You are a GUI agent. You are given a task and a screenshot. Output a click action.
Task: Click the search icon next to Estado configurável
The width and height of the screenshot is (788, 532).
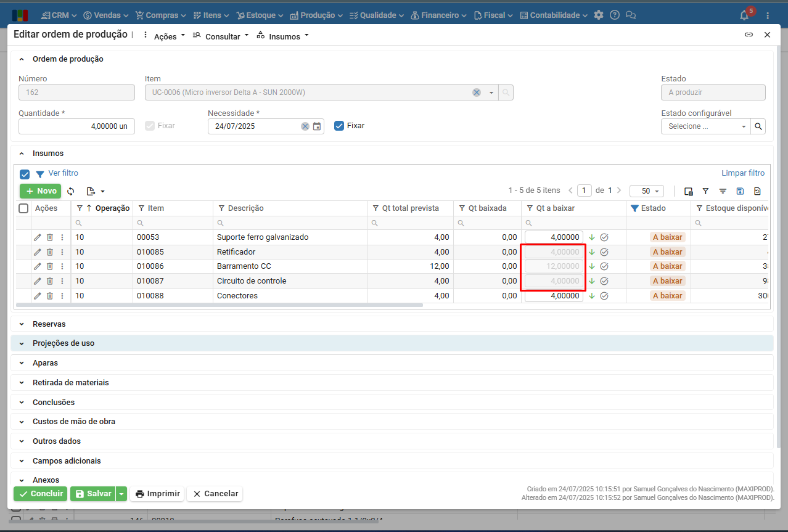758,126
